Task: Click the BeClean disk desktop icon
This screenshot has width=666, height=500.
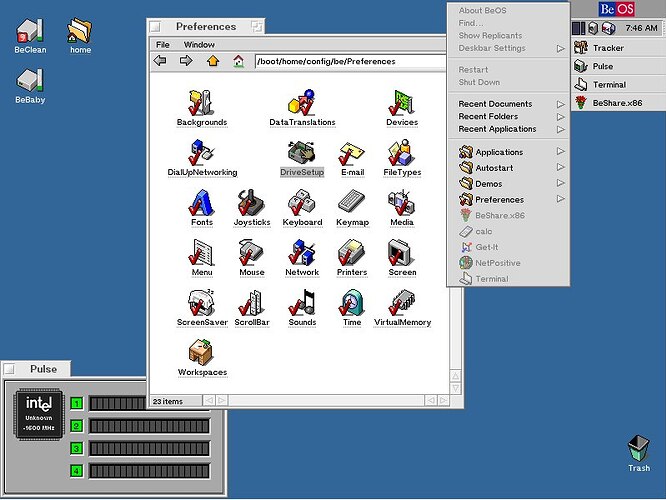Action: [30, 31]
